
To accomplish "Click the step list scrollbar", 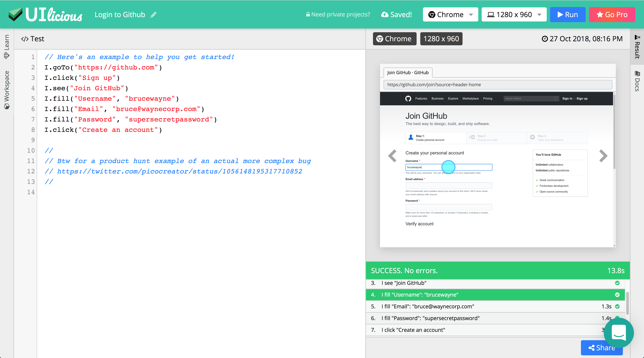I will coord(628,303).
